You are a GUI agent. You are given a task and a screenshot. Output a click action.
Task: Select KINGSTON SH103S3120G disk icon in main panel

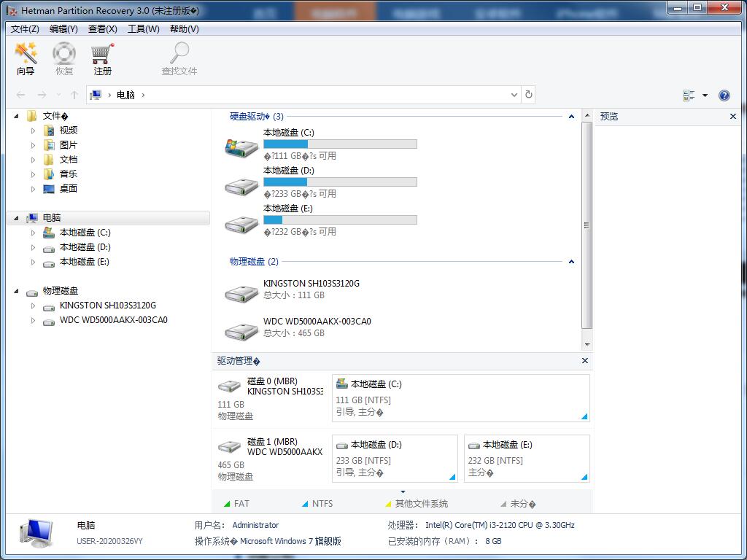(x=241, y=293)
